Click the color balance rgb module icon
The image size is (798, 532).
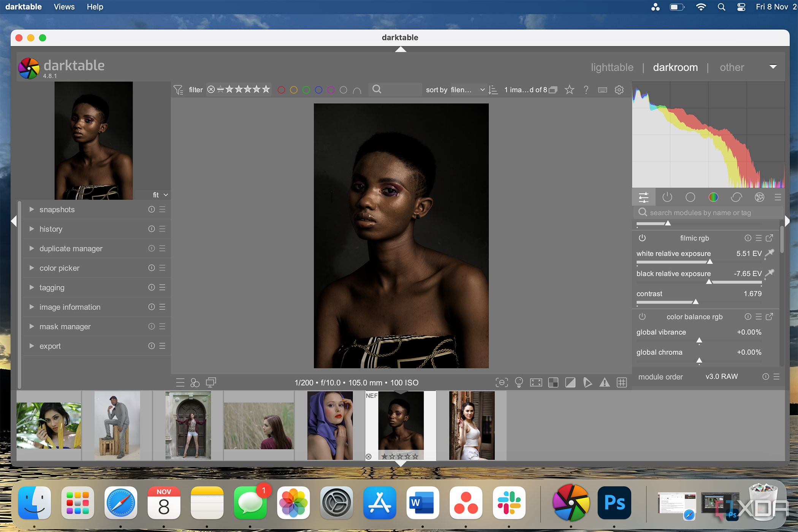pos(643,317)
